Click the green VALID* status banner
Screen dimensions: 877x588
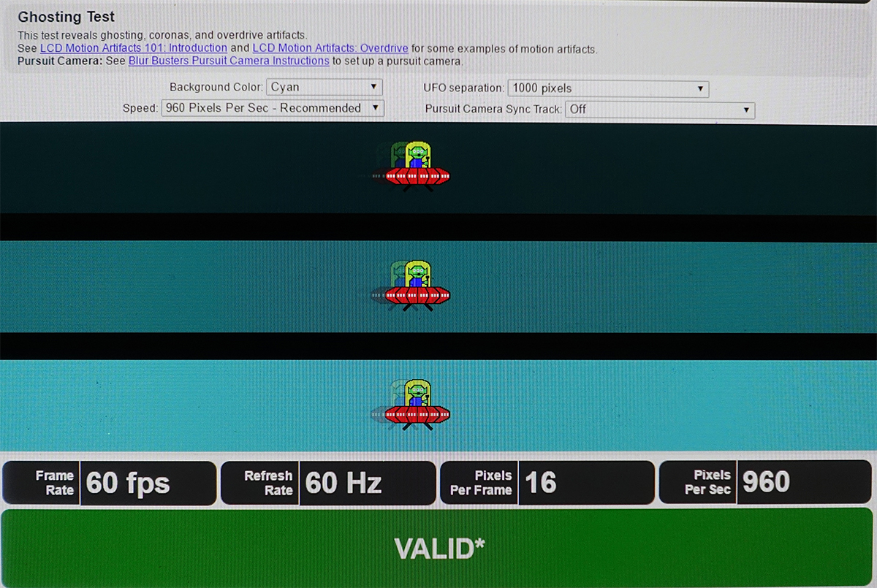pos(438,548)
